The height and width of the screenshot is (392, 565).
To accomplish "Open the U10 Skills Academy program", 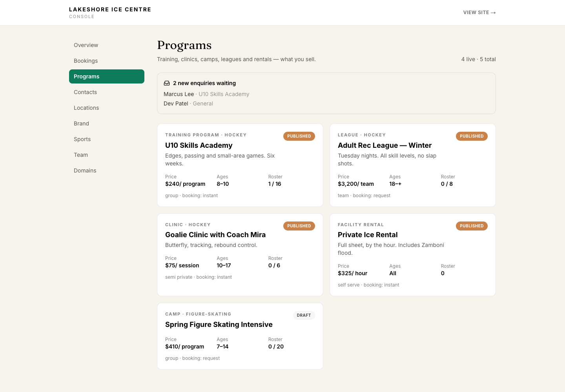I will pos(240,165).
